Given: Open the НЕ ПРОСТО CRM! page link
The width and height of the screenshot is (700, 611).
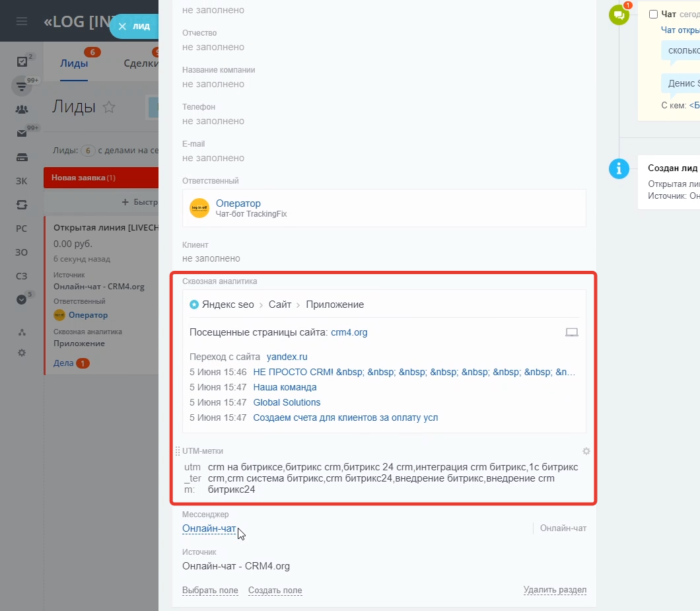Looking at the screenshot, I should click(x=414, y=372).
